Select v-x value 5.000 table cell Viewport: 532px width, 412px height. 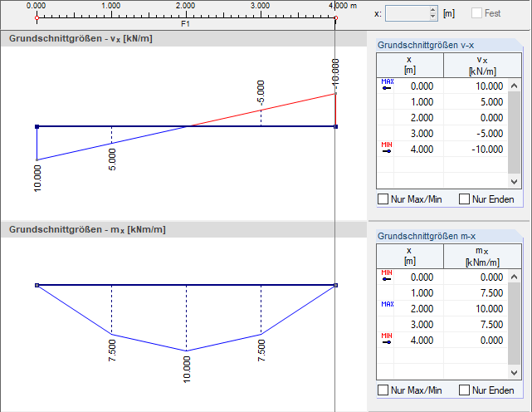click(476, 101)
